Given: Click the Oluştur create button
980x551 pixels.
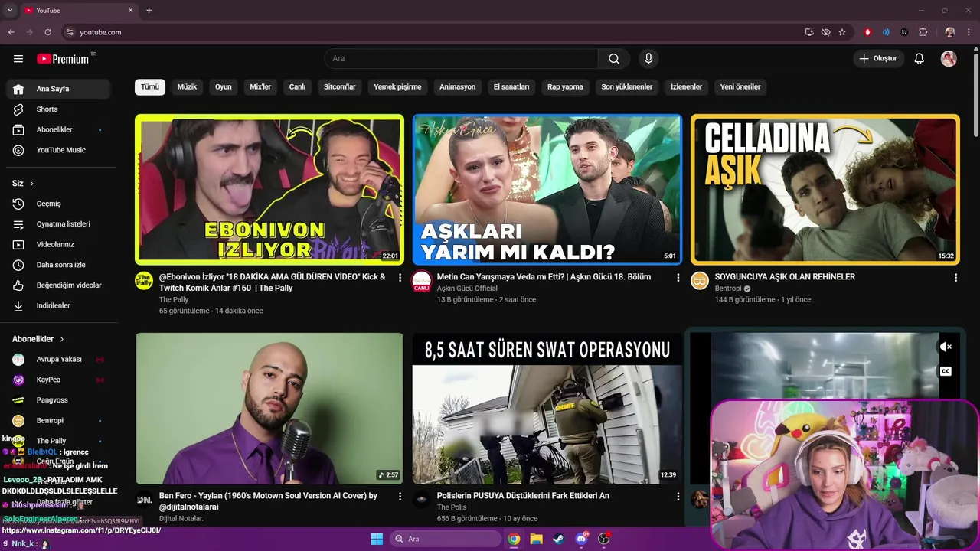Looking at the screenshot, I should [878, 59].
